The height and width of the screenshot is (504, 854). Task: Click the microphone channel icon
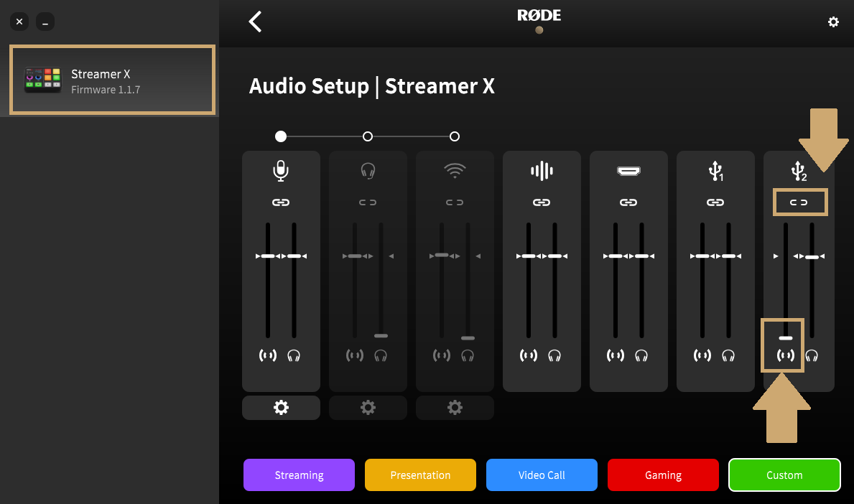pyautogui.click(x=281, y=170)
